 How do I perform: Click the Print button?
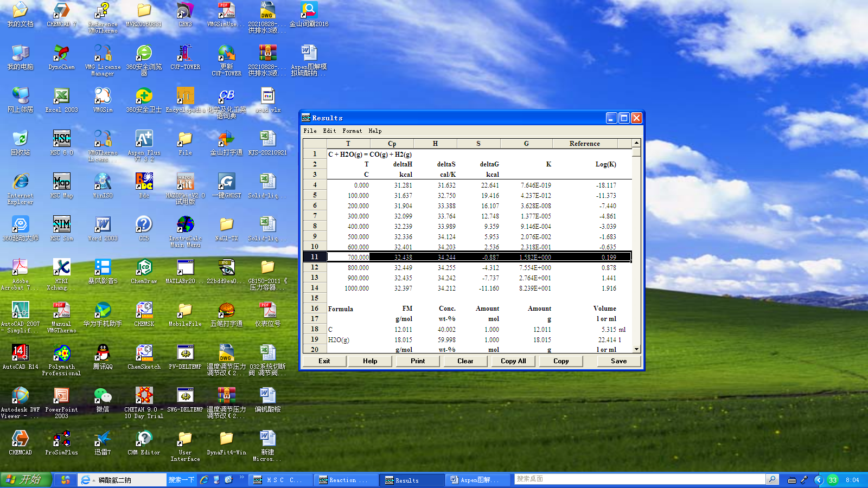[418, 361]
